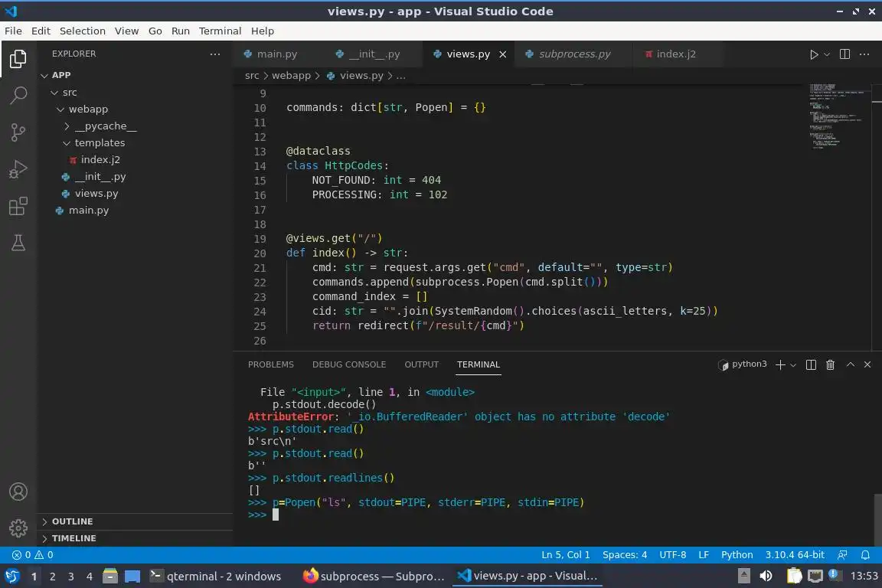Open the Extensions view
Viewport: 882px width, 588px height.
point(18,206)
